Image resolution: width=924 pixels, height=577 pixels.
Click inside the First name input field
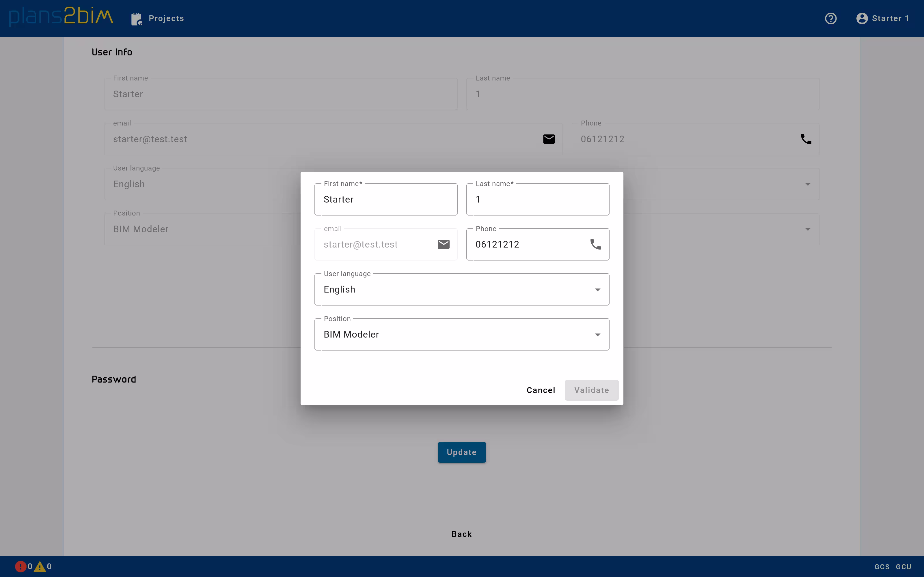click(386, 199)
